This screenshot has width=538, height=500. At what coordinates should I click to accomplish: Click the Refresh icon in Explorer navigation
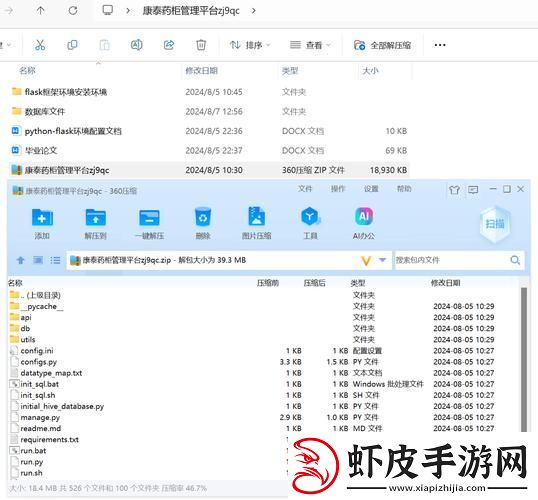(73, 11)
